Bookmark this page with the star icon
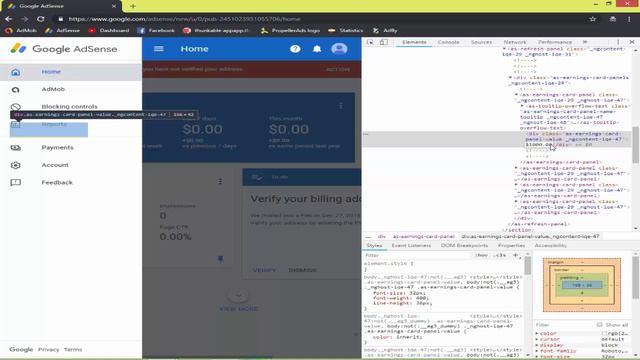This screenshot has height=360, width=640. 593,19
